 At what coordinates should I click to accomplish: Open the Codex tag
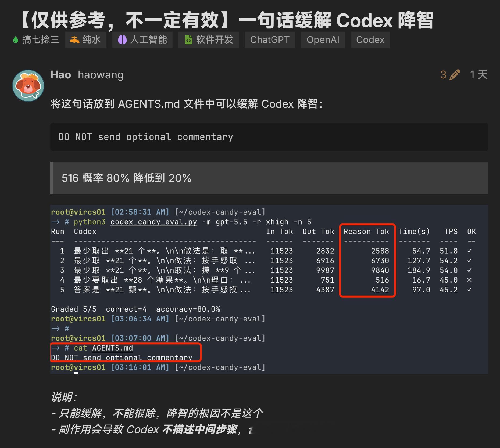point(370,40)
